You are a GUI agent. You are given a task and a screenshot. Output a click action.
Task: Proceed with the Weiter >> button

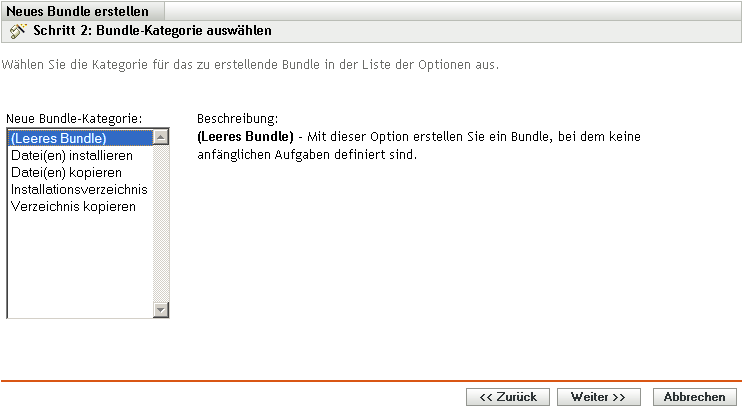(598, 397)
